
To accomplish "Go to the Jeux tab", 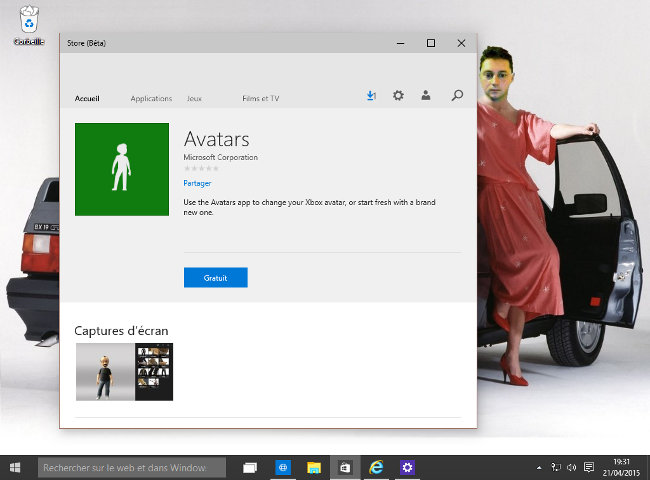I will [194, 99].
